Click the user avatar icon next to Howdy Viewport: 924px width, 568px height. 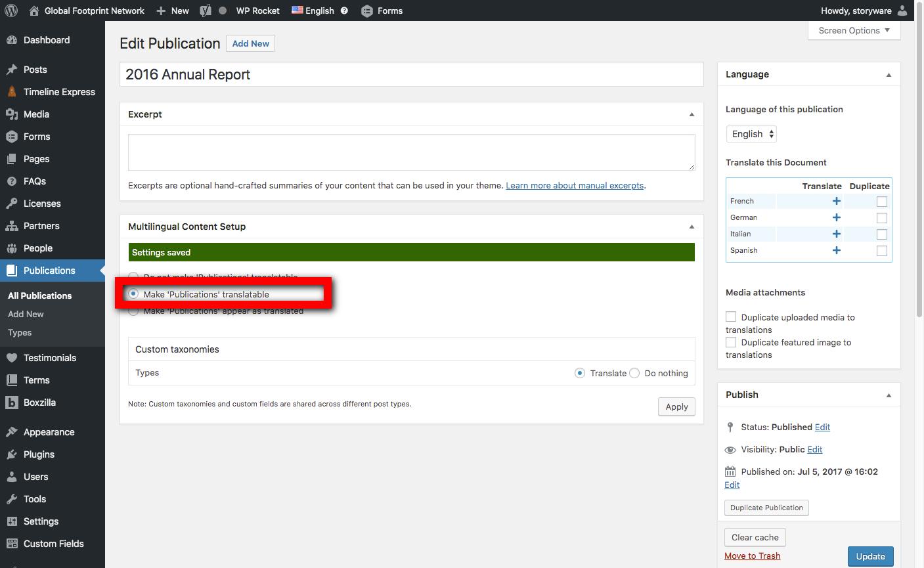[902, 11]
